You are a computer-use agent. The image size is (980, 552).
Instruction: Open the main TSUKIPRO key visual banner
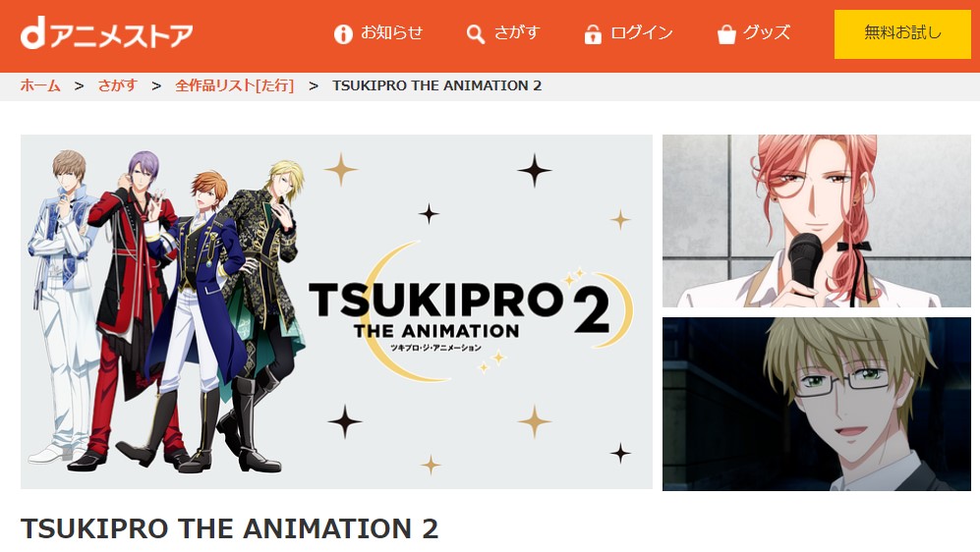click(336, 311)
